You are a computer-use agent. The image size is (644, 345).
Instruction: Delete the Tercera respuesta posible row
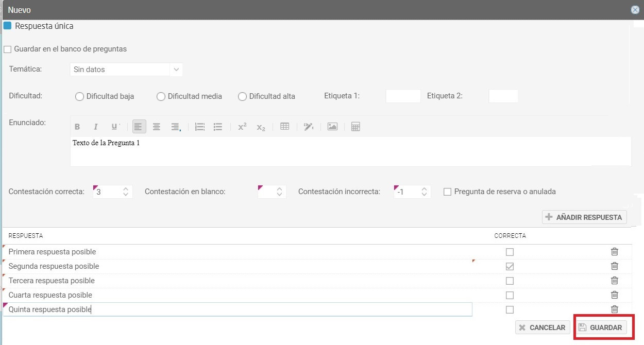614,281
